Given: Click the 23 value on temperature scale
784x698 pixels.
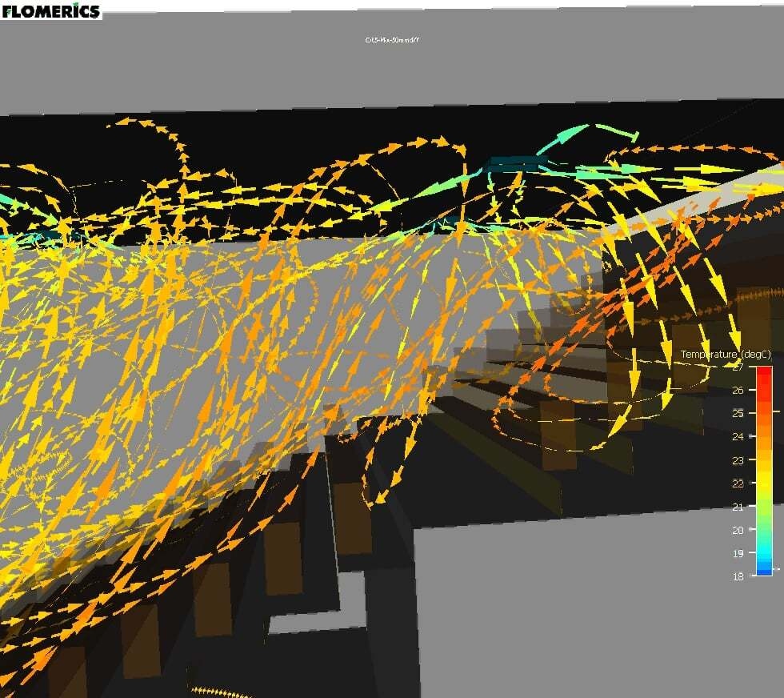Looking at the screenshot, I should tap(739, 459).
